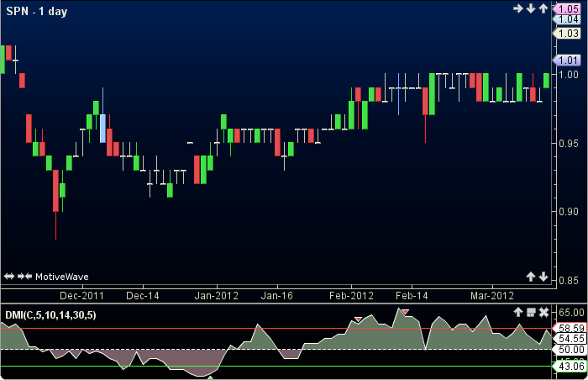Click the Mar-2012 date label

(x=492, y=296)
